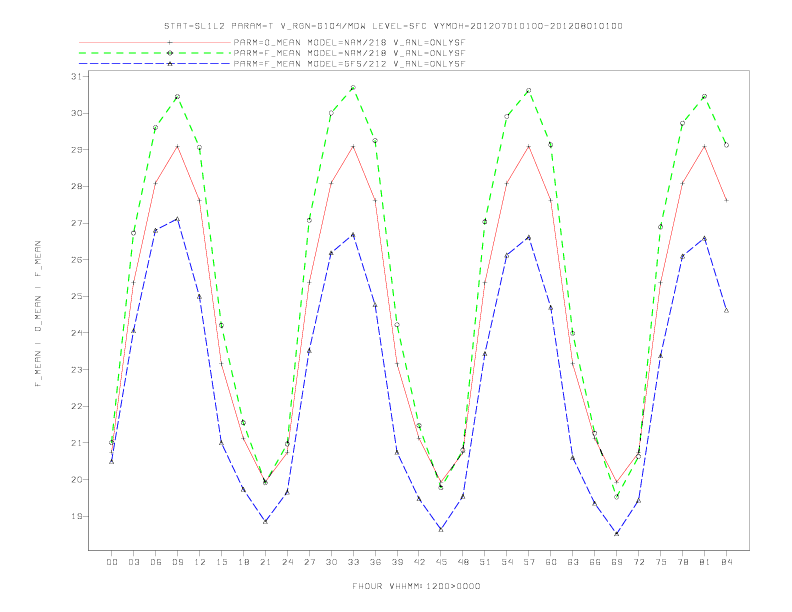This screenshot has width=792, height=612.
Task: Click x-axis forecast hour label 66
Action: [x=595, y=562]
